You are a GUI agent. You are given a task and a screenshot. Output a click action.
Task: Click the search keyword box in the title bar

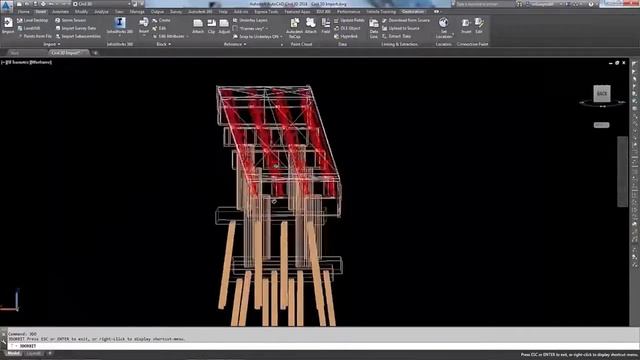(484, 4)
